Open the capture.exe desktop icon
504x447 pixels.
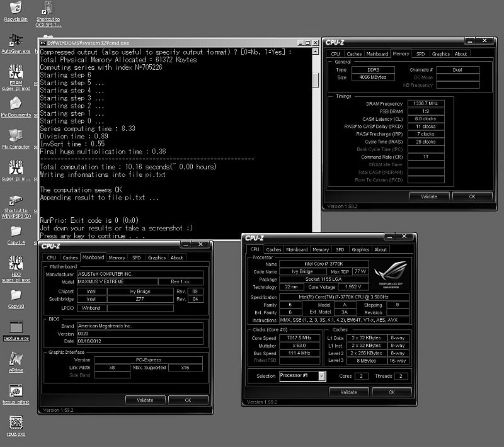coord(16,331)
